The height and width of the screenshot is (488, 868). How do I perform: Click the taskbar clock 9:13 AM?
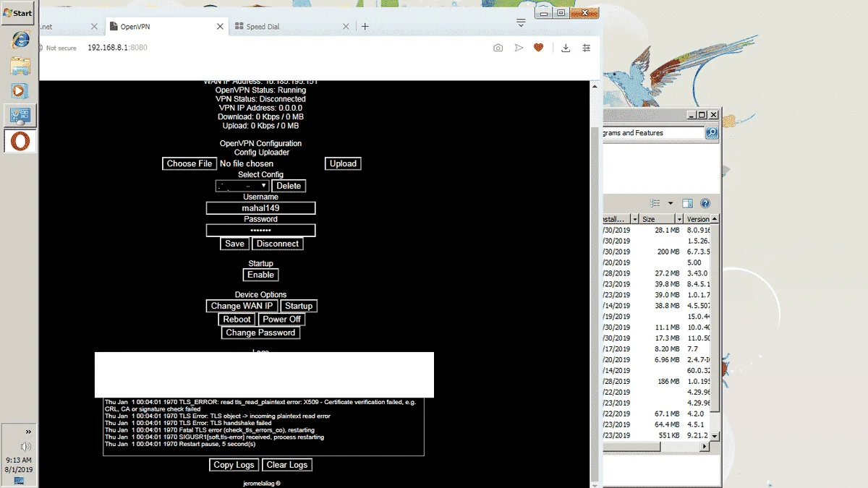(19, 460)
